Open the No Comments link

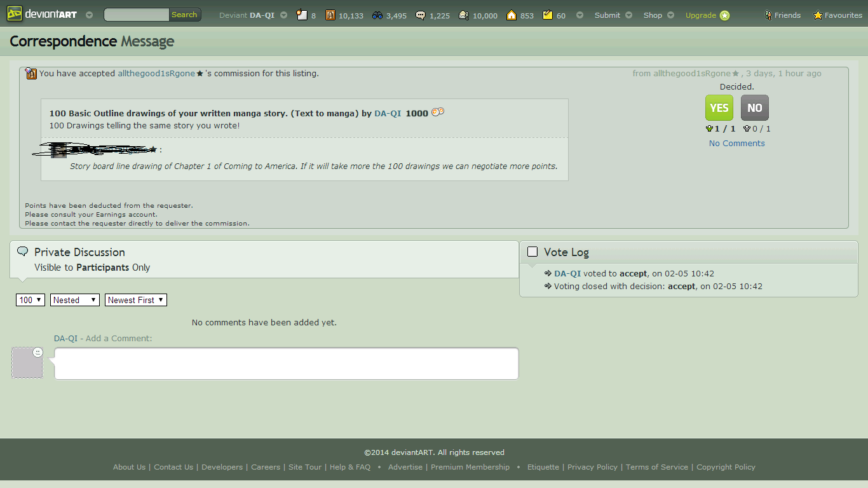(x=737, y=144)
